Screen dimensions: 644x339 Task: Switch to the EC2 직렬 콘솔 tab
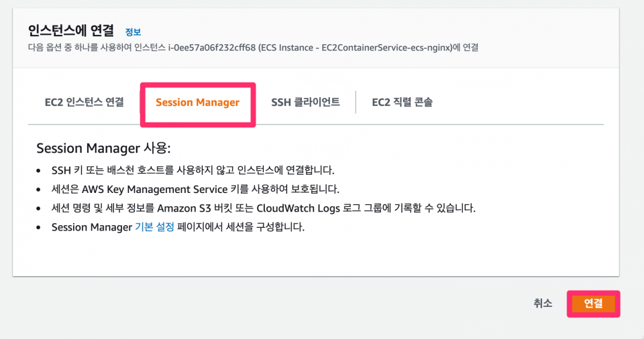(x=402, y=103)
